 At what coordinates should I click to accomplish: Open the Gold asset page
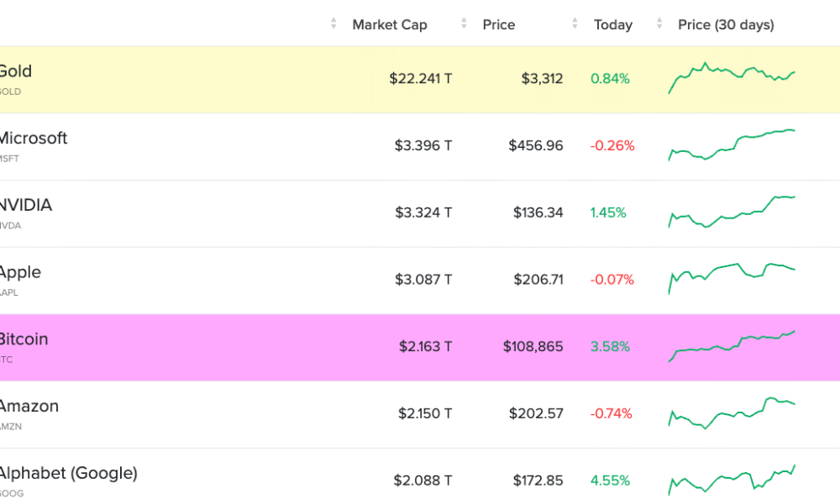[15, 71]
